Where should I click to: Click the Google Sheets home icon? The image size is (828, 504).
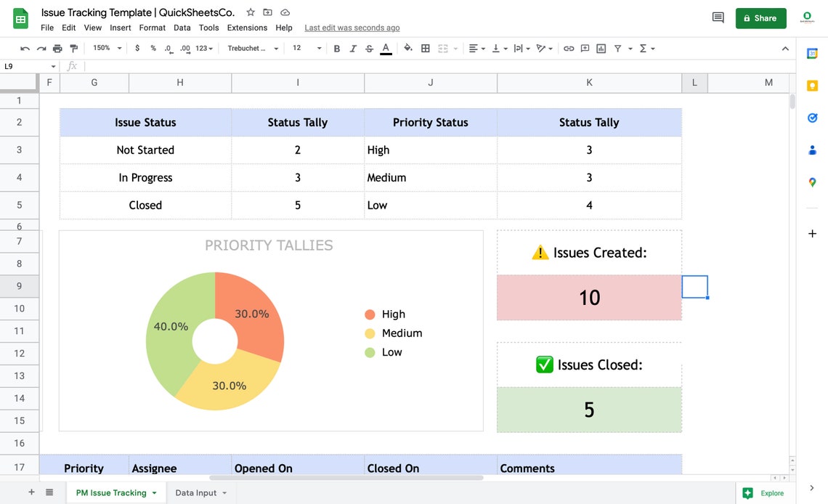point(20,19)
